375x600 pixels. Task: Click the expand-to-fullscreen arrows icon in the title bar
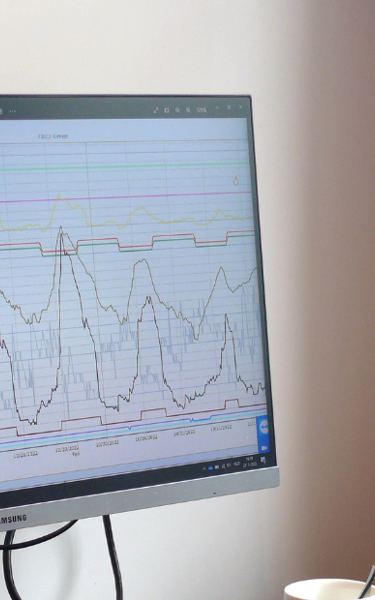156,110
